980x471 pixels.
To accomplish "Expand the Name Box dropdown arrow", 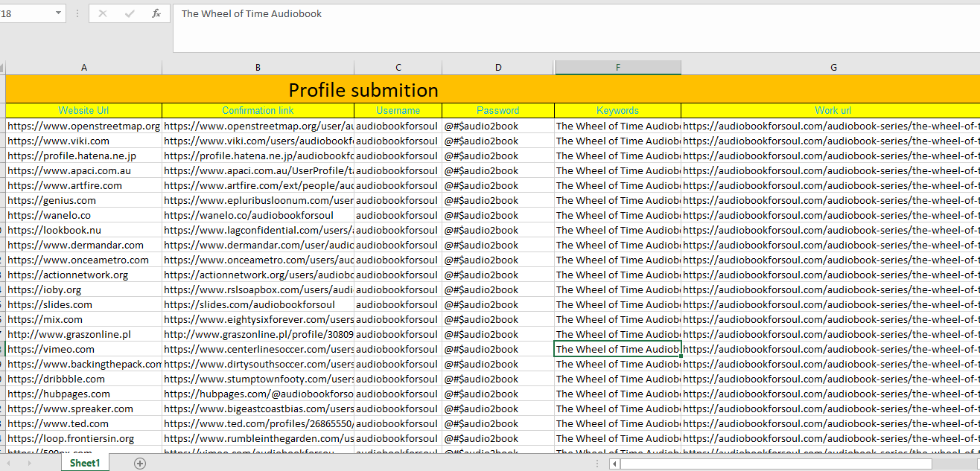I will coord(59,13).
